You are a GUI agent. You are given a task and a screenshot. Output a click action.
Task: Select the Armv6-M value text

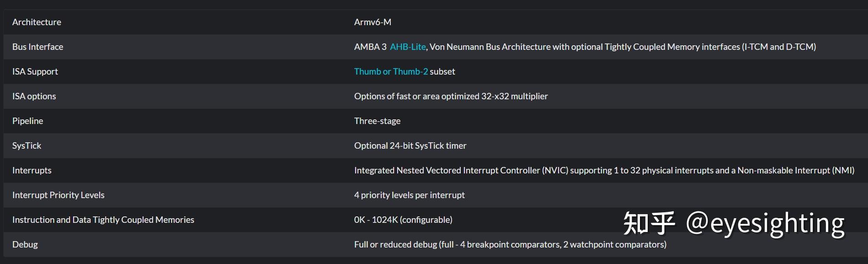373,22
